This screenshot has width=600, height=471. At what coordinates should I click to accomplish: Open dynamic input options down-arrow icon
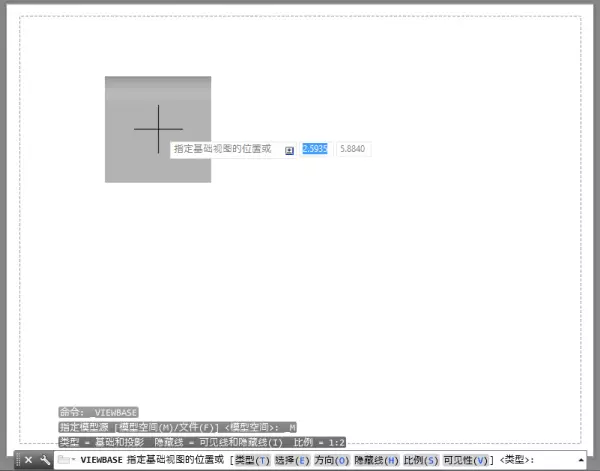pos(289,150)
